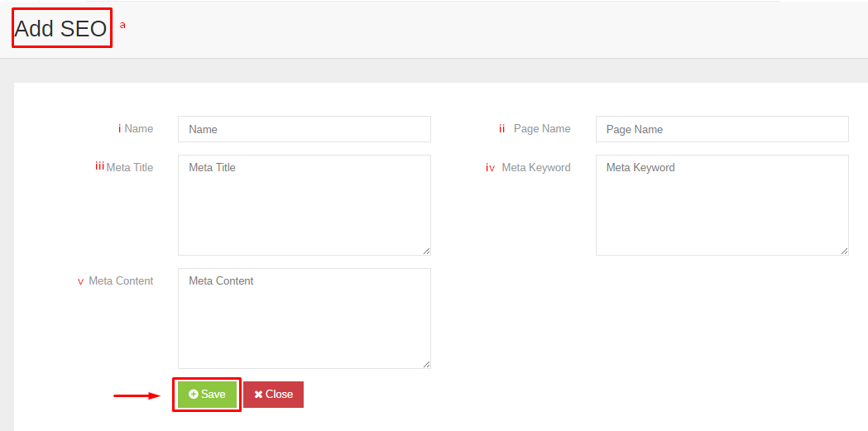This screenshot has height=431, width=868.
Task: Click the Name field label
Action: [139, 128]
